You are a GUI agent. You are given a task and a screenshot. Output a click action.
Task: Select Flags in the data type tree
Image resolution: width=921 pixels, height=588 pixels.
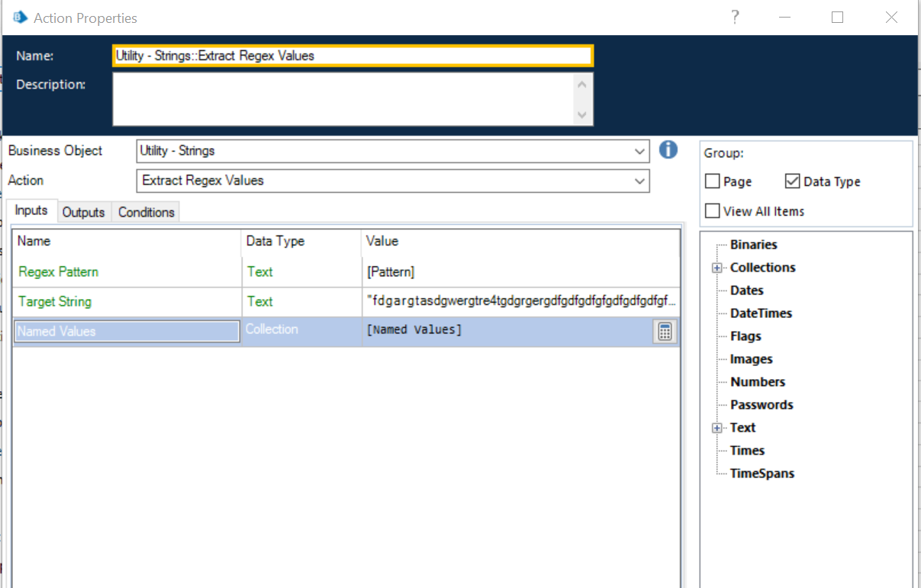pyautogui.click(x=745, y=336)
